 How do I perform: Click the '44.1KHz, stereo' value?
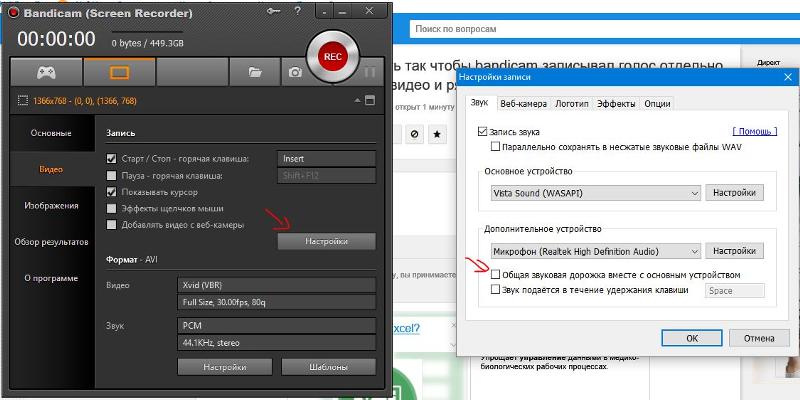coord(277,343)
